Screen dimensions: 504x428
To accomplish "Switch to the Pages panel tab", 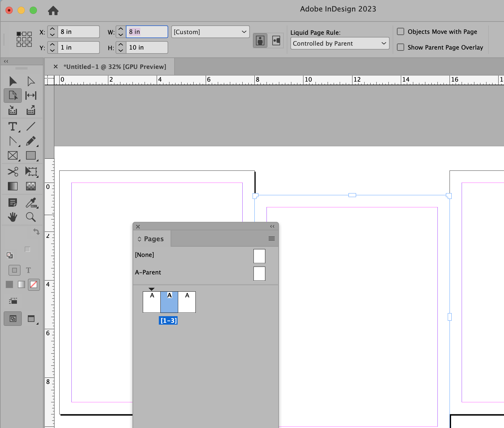I will (x=153, y=238).
